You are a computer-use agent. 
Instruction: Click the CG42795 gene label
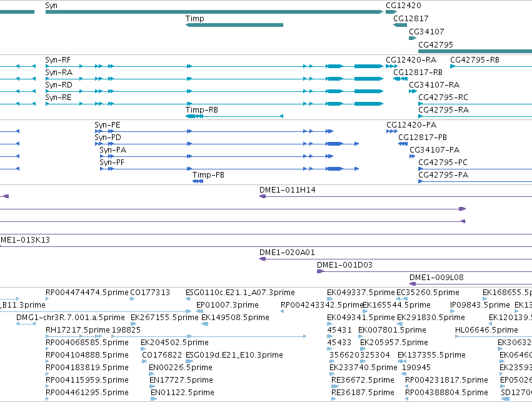pyautogui.click(x=436, y=44)
